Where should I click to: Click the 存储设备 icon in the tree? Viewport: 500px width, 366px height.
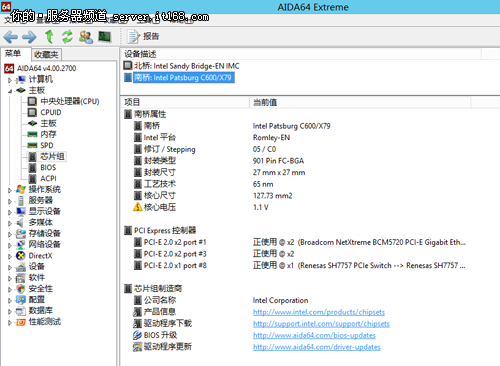tap(21, 234)
